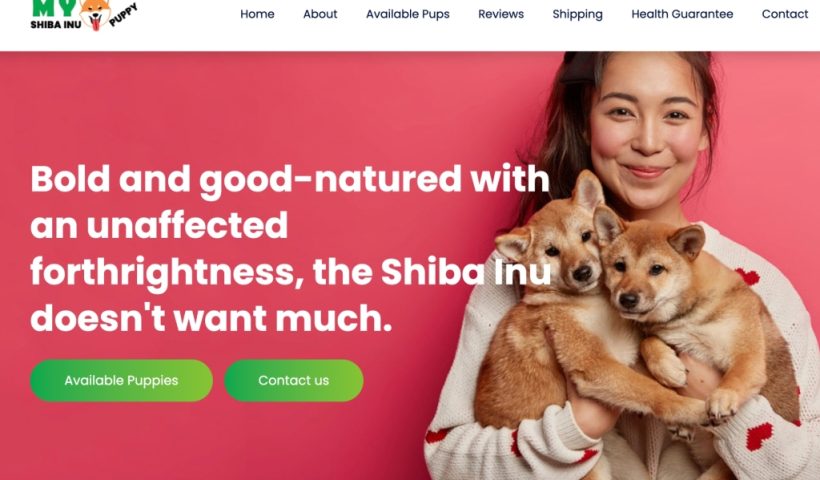Screen dimensions: 820x480
Task: Click the word forthrightness in the headline
Action: pyautogui.click(x=167, y=273)
